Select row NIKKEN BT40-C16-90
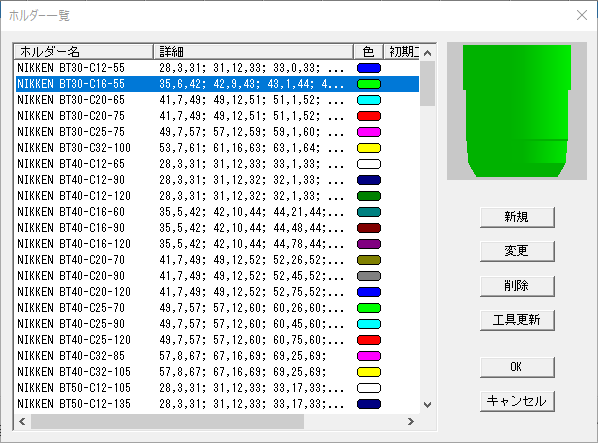 tap(217, 228)
